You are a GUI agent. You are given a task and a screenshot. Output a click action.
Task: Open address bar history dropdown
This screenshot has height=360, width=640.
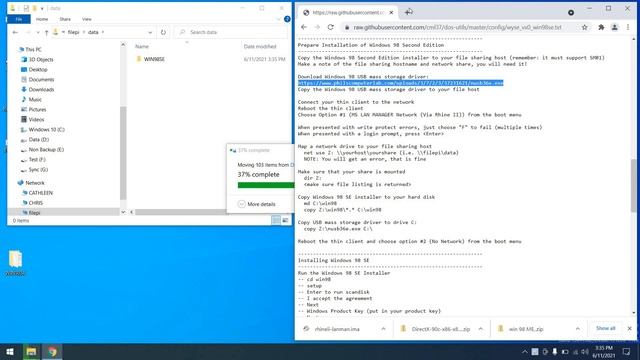tap(150, 32)
